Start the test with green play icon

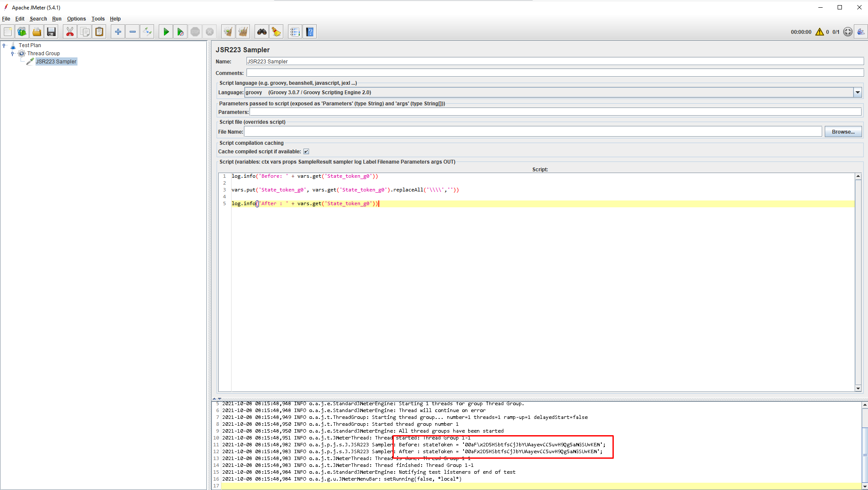click(166, 32)
